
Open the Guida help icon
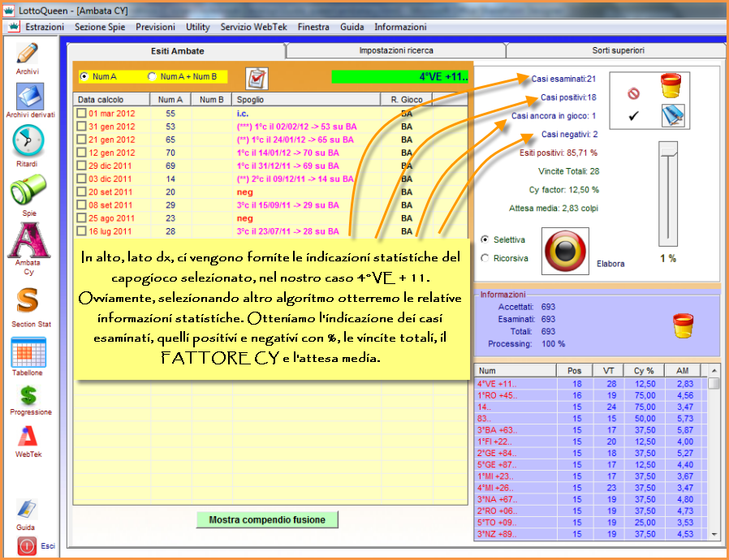coord(27,510)
